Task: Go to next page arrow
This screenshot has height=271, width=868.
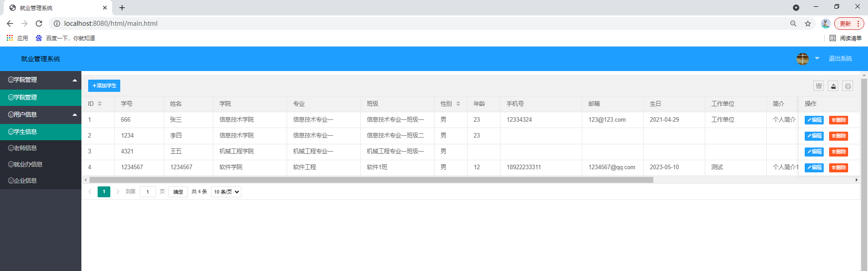Action: 118,192
